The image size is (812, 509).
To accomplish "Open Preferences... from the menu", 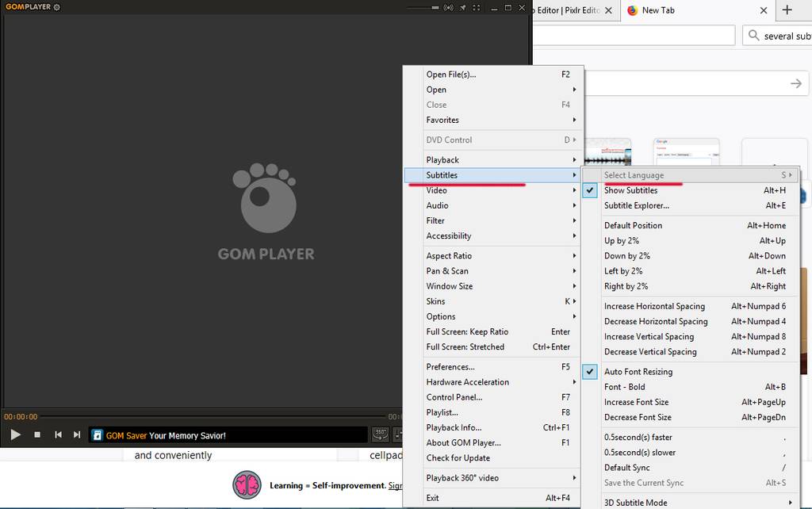I will [493, 366].
